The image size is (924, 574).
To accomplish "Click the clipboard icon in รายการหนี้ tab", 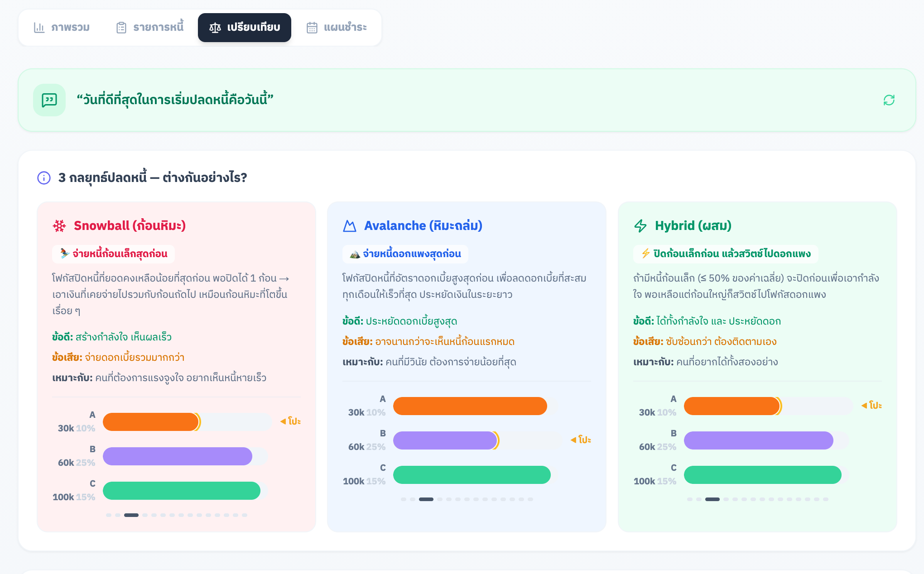I will click(x=121, y=28).
